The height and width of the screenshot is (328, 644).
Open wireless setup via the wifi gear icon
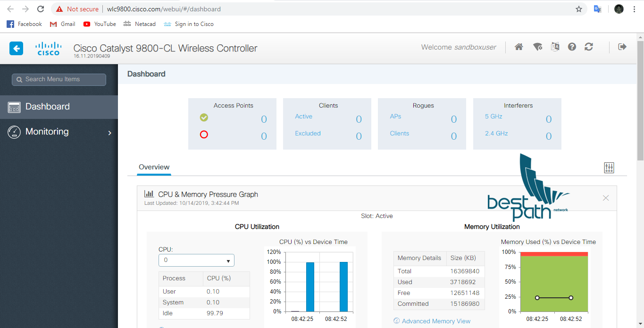[537, 47]
